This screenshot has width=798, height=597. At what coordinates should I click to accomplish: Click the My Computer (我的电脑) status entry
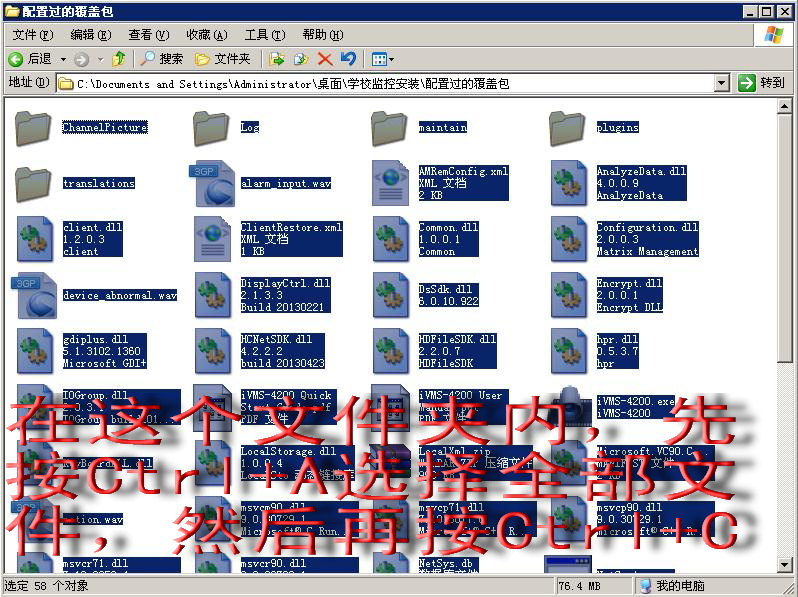[673, 586]
